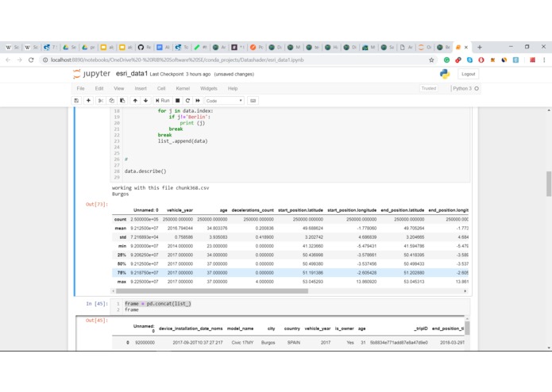Click left arrow of table horizontal scrollbar
This screenshot has width=552, height=392.
click(x=113, y=291)
